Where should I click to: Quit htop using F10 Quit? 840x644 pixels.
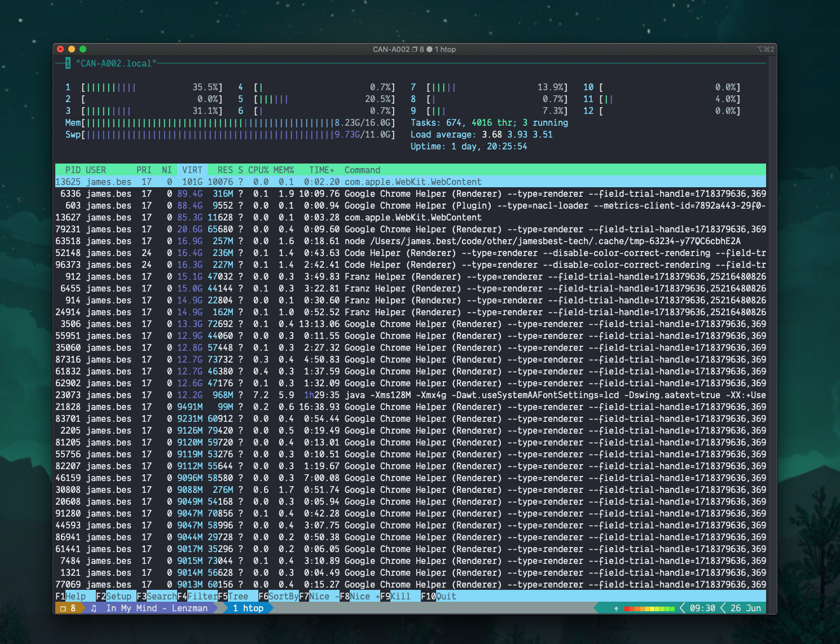[439, 596]
